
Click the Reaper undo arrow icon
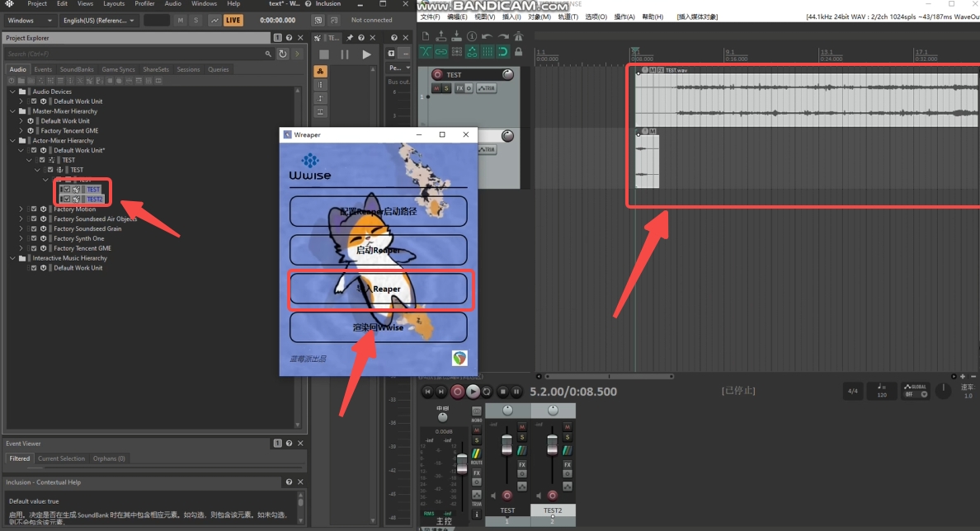click(x=487, y=36)
